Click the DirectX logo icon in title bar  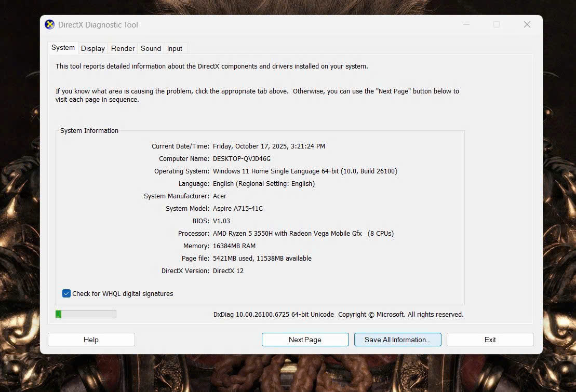(x=50, y=25)
